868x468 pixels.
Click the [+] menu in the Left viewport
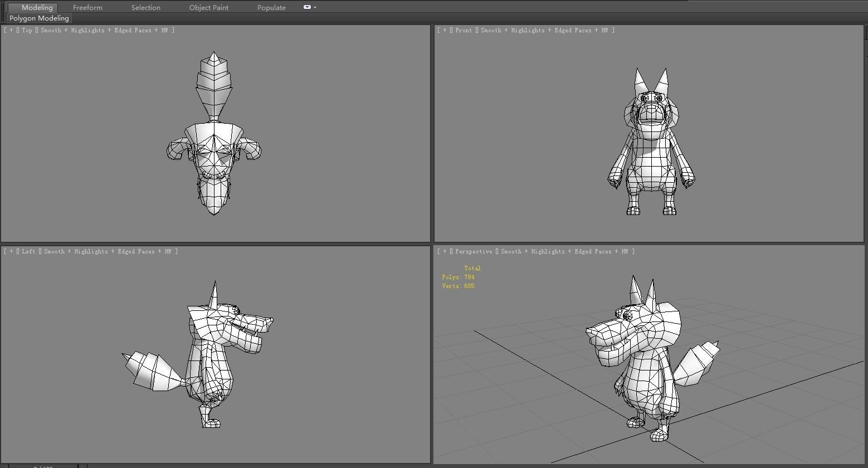click(12, 251)
